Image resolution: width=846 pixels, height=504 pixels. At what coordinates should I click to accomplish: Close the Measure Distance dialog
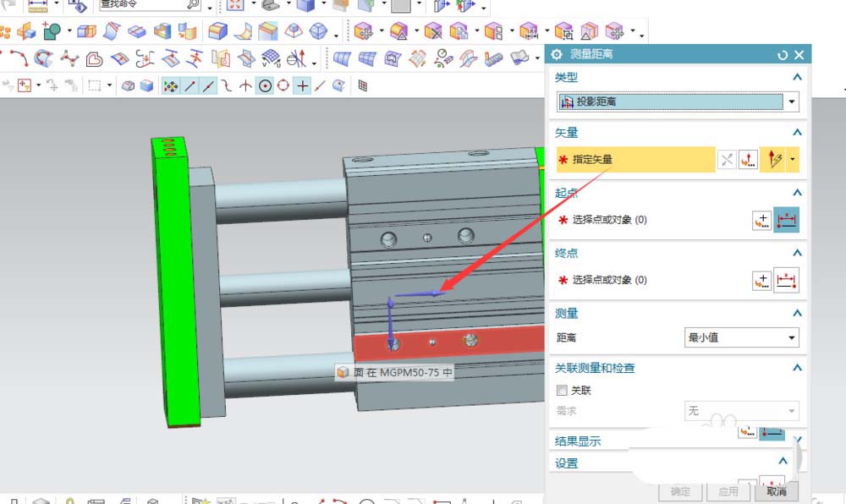point(799,55)
